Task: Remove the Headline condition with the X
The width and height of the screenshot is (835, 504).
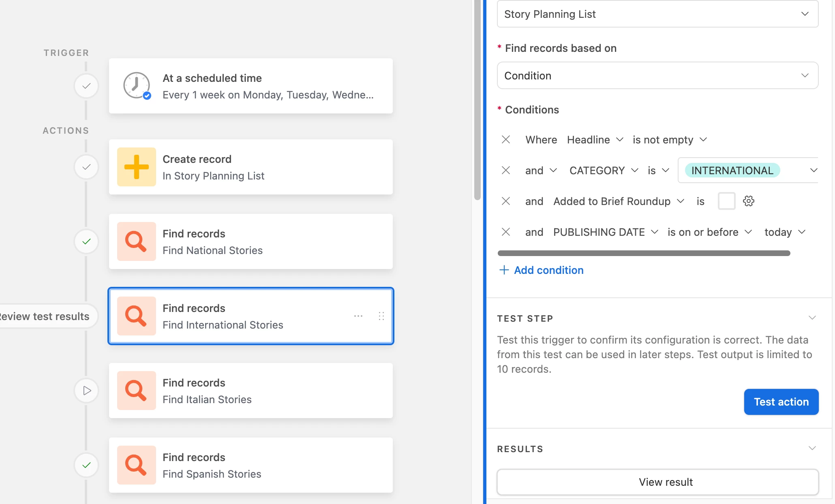Action: tap(505, 140)
